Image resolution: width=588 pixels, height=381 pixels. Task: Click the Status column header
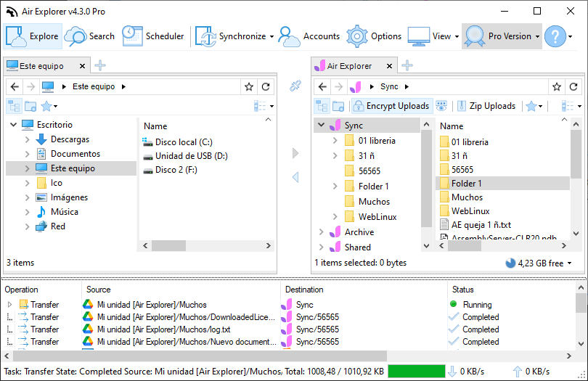pos(462,290)
